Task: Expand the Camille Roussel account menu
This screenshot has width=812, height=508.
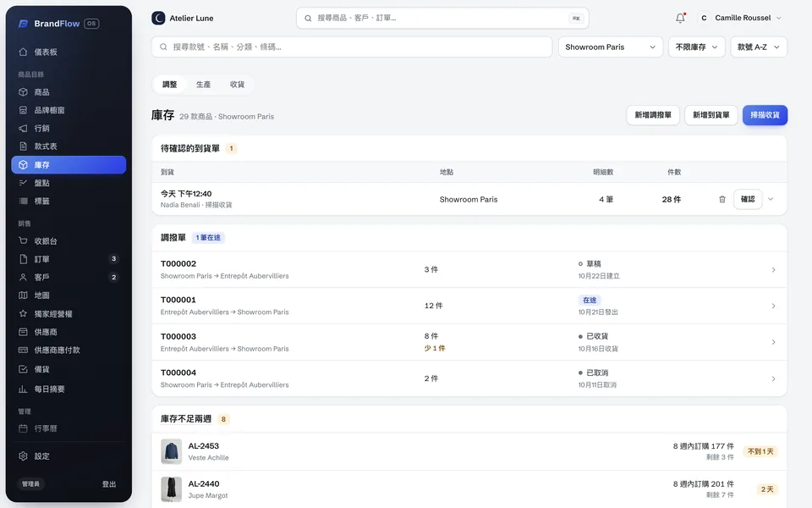Action: point(778,18)
